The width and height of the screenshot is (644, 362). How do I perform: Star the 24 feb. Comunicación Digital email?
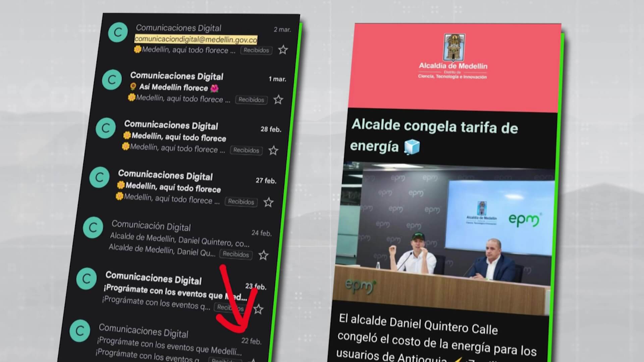coord(263,255)
